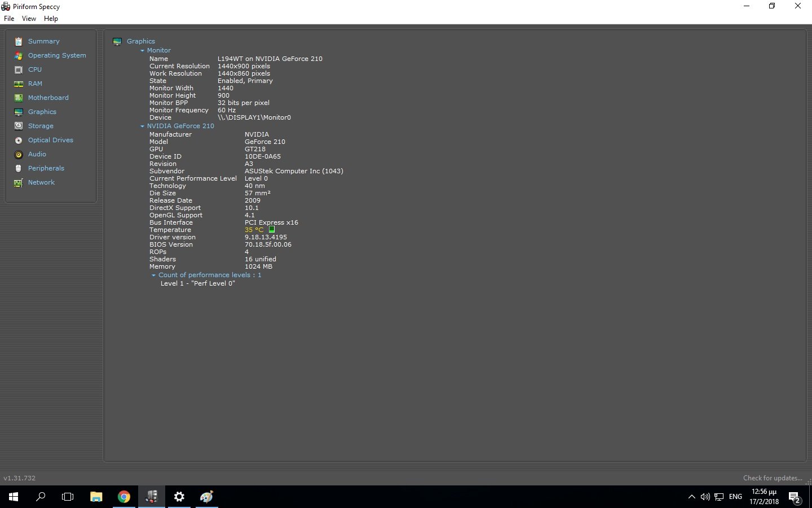
Task: Click the Summary sidebar icon
Action: (19, 41)
